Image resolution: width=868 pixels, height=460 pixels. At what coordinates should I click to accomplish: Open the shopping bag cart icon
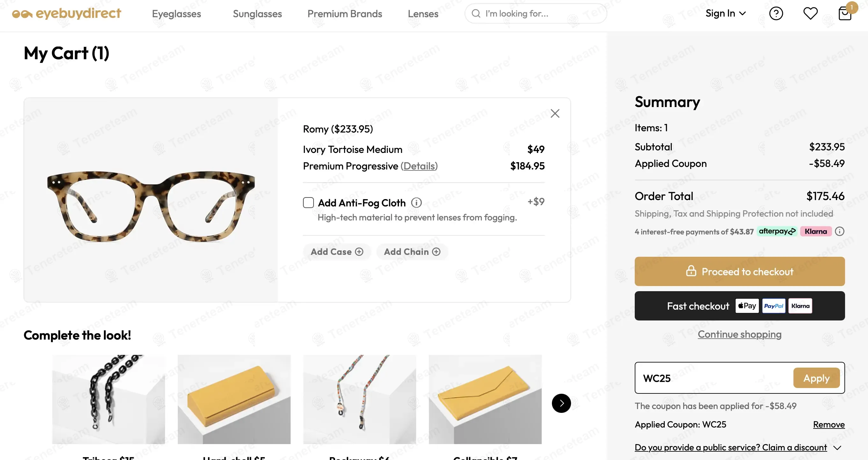(x=845, y=14)
